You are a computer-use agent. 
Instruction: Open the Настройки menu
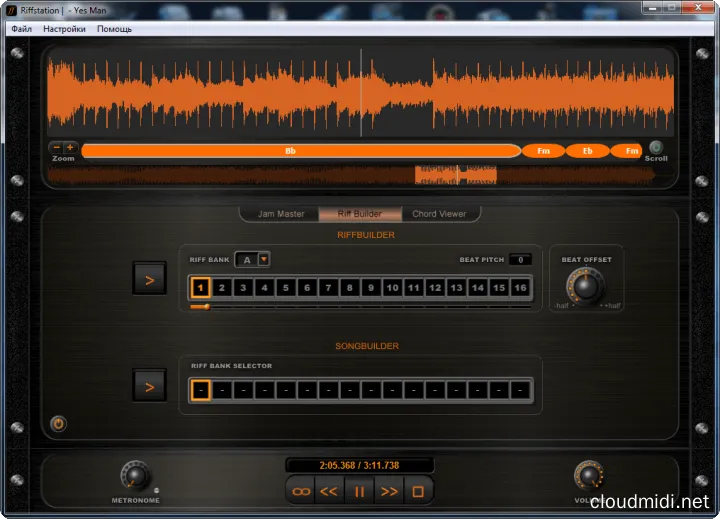pos(64,29)
